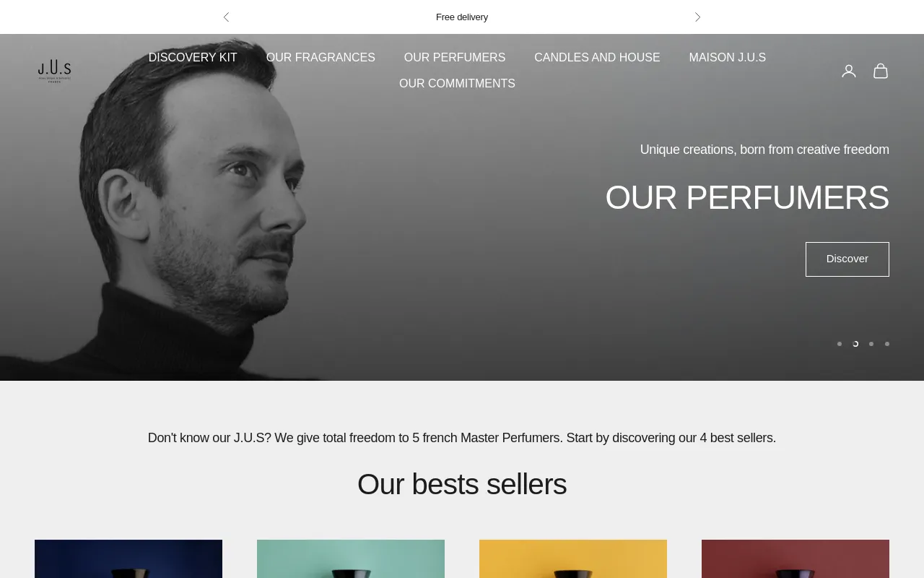
Task: Open the shopping bag cart icon
Action: pyautogui.click(x=881, y=71)
